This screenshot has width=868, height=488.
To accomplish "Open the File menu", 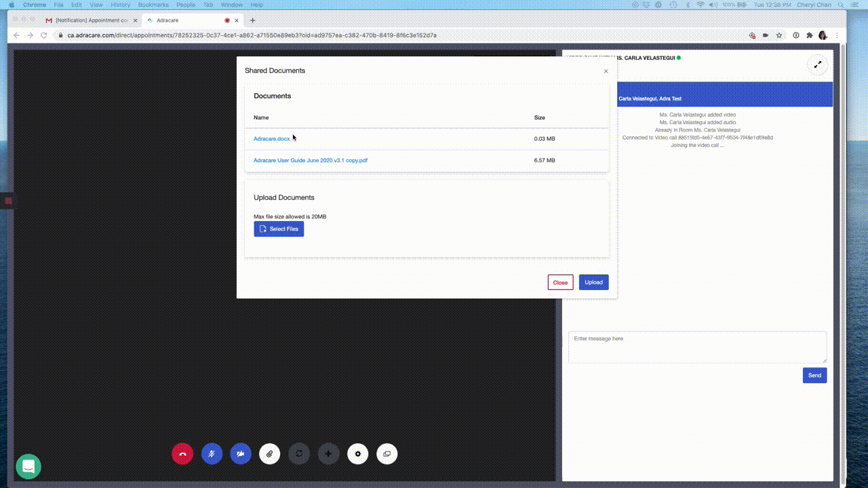I will click(59, 5).
